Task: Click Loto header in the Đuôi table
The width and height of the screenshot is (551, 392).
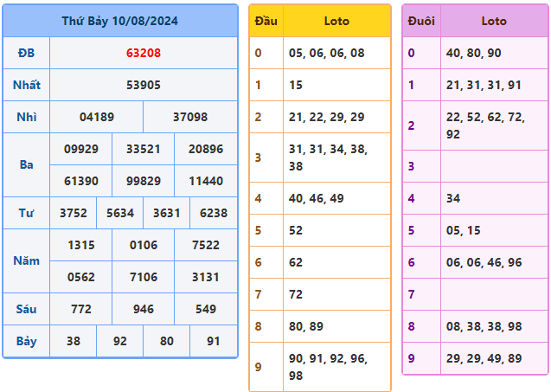Action: [x=494, y=21]
